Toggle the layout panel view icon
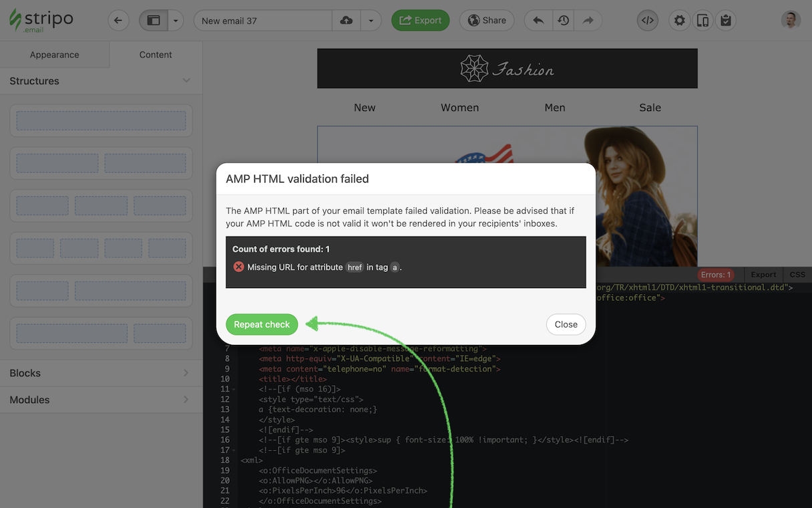 click(153, 20)
